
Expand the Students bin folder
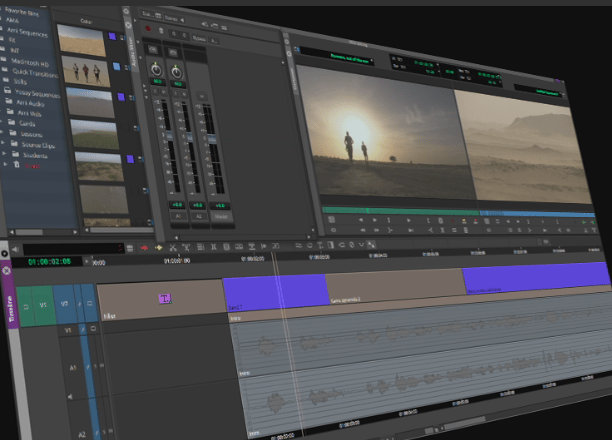(x=4, y=153)
